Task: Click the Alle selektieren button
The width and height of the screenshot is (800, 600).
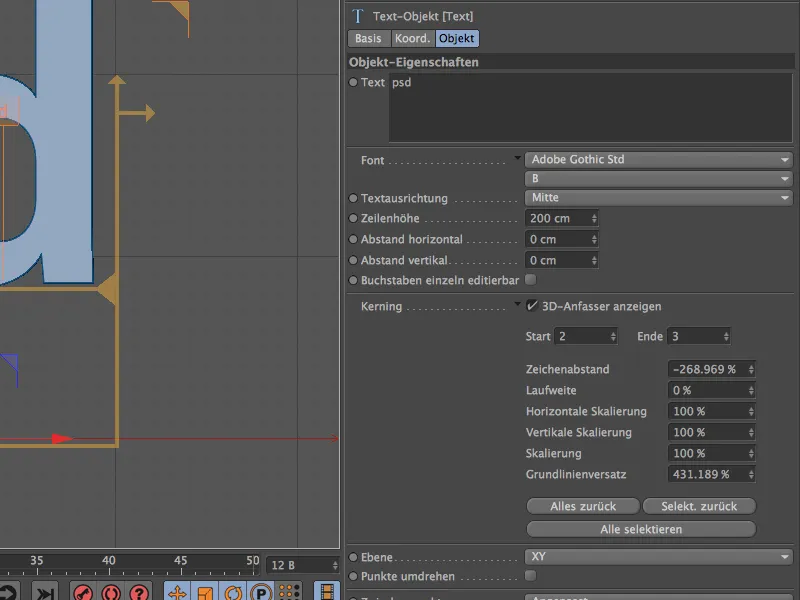Action: click(641, 529)
